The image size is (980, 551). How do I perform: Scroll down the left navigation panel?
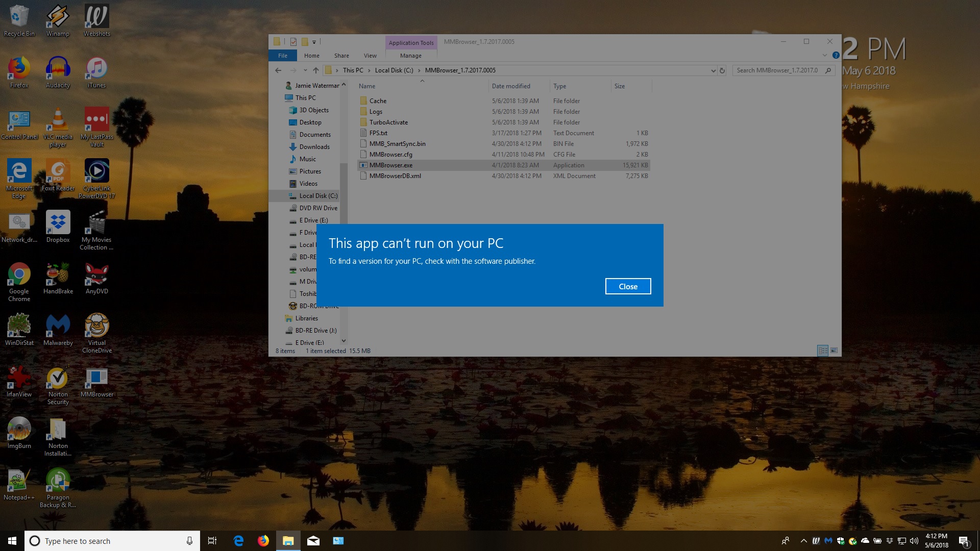345,342
